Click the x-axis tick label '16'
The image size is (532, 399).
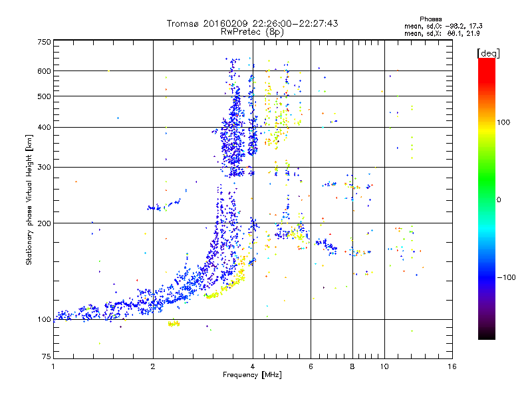click(x=452, y=366)
